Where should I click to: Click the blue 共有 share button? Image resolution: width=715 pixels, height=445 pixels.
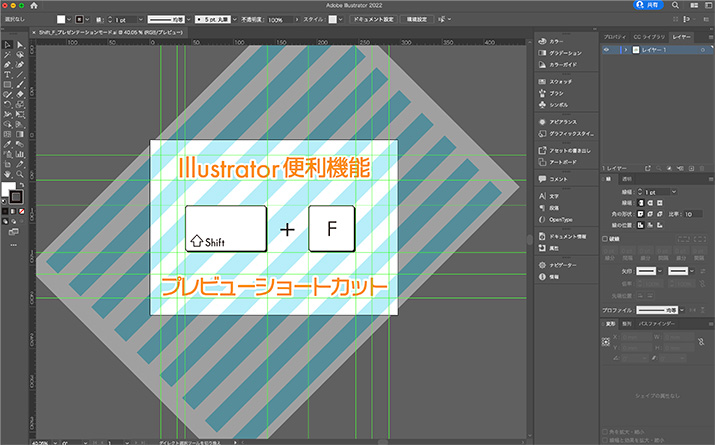pos(648,5)
